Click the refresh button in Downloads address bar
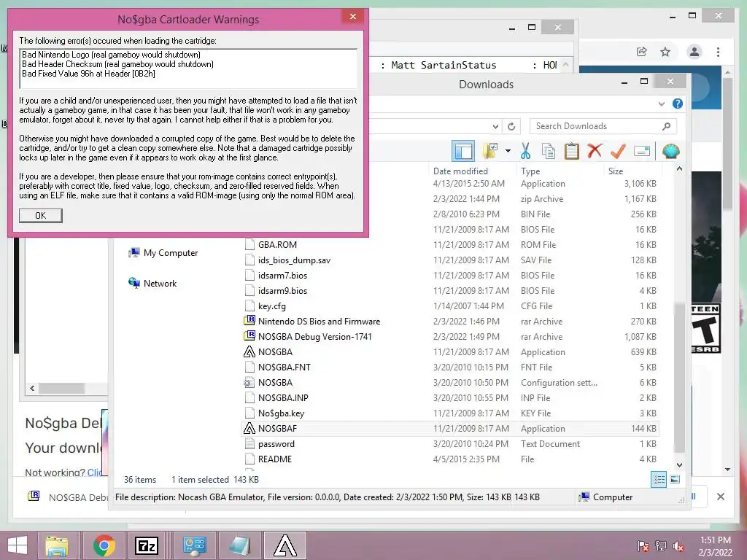The width and height of the screenshot is (747, 560). click(x=511, y=126)
